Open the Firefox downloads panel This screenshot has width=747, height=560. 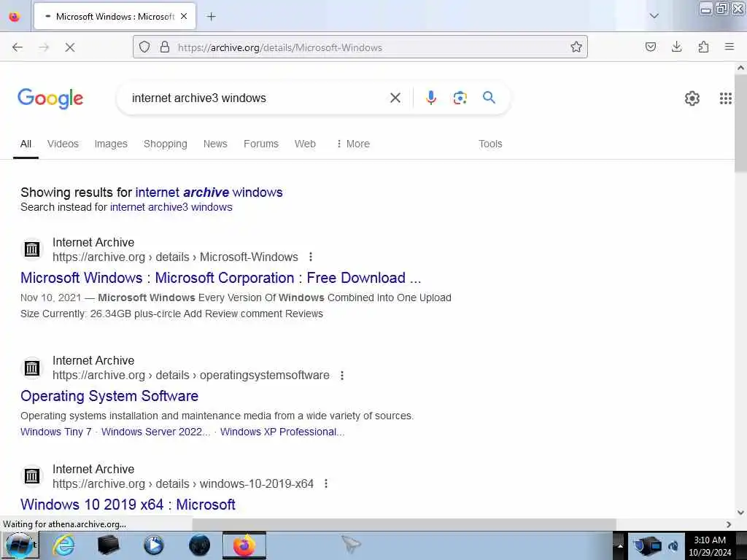(676, 47)
